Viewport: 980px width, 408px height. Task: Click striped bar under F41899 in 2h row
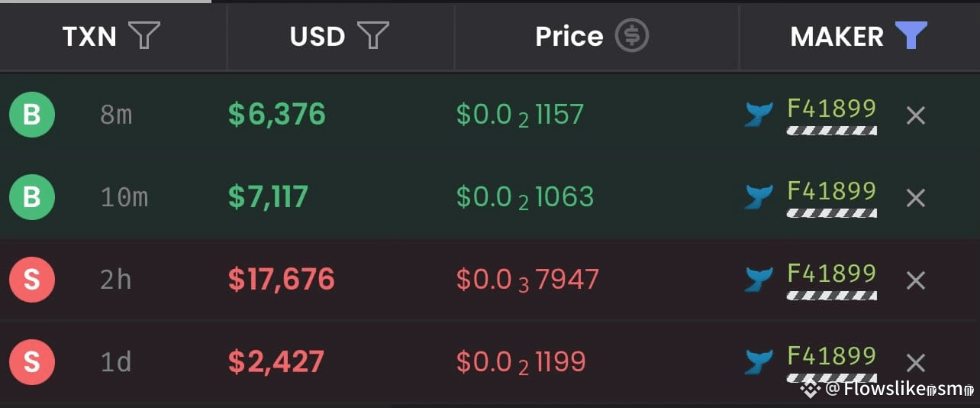831,296
